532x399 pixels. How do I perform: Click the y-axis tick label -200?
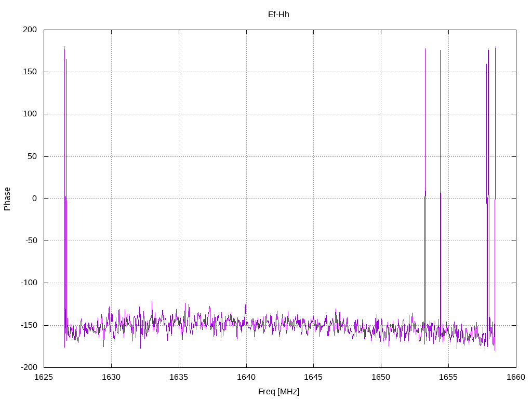29,367
